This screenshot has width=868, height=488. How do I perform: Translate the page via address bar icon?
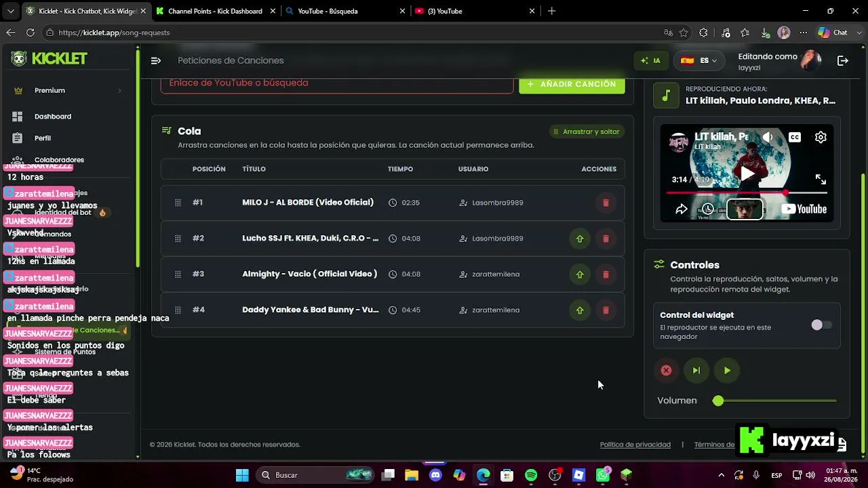coord(669,33)
